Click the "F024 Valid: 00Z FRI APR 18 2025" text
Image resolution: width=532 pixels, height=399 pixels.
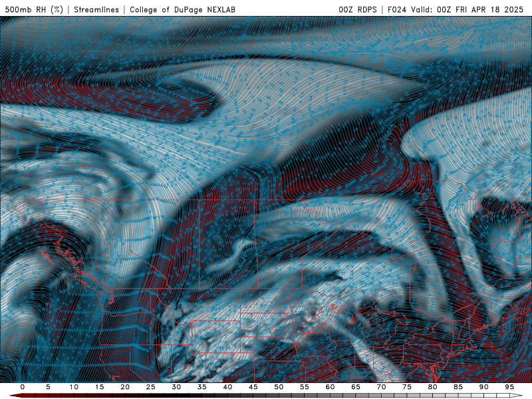(x=456, y=9)
